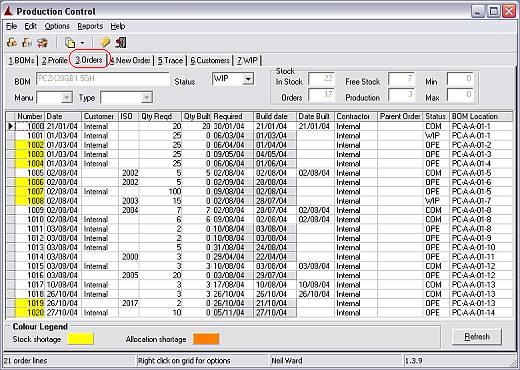Switch to the 1 BOMs tab
Viewport: 520px width, 370px height.
pyautogui.click(x=21, y=60)
